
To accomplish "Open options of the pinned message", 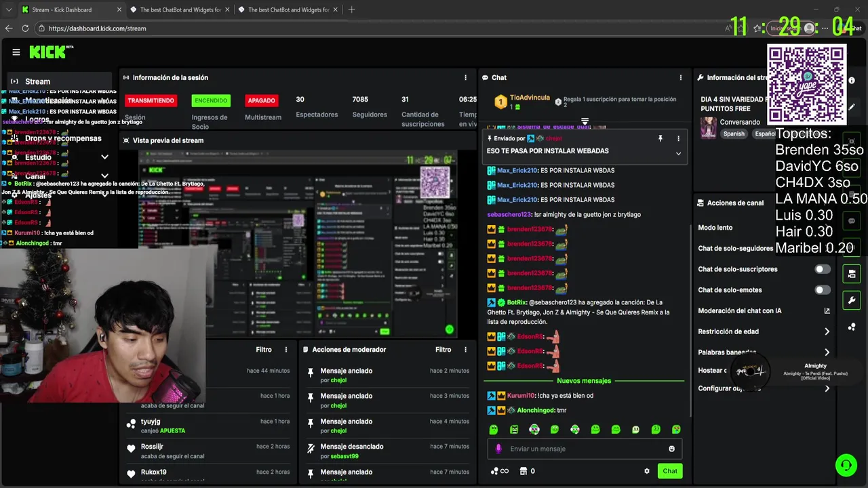I will [x=678, y=138].
